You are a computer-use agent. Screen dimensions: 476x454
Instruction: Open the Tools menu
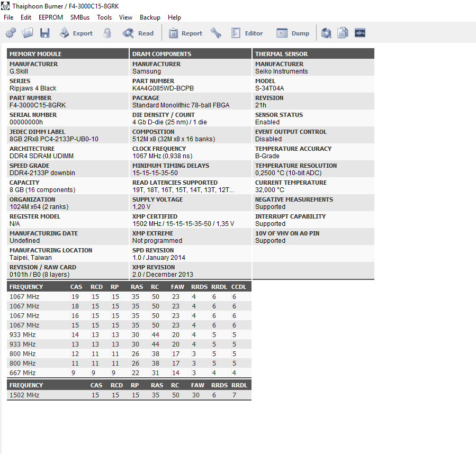[104, 17]
